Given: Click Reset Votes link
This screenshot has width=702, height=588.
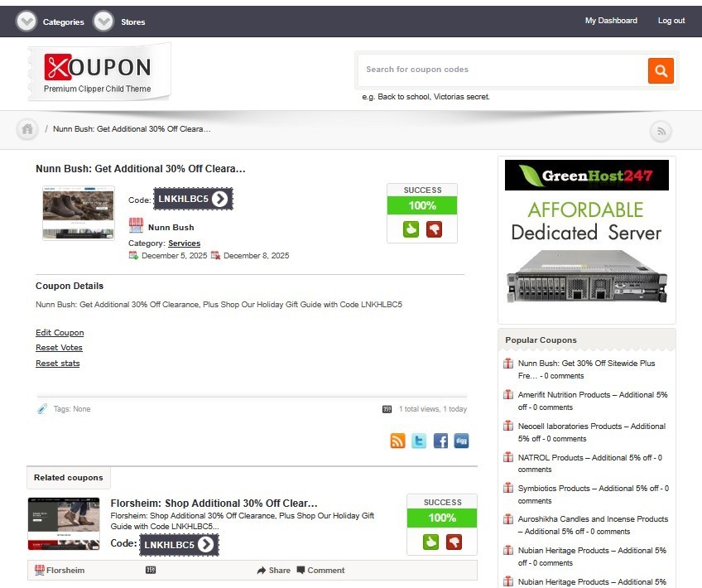Looking at the screenshot, I should [59, 348].
